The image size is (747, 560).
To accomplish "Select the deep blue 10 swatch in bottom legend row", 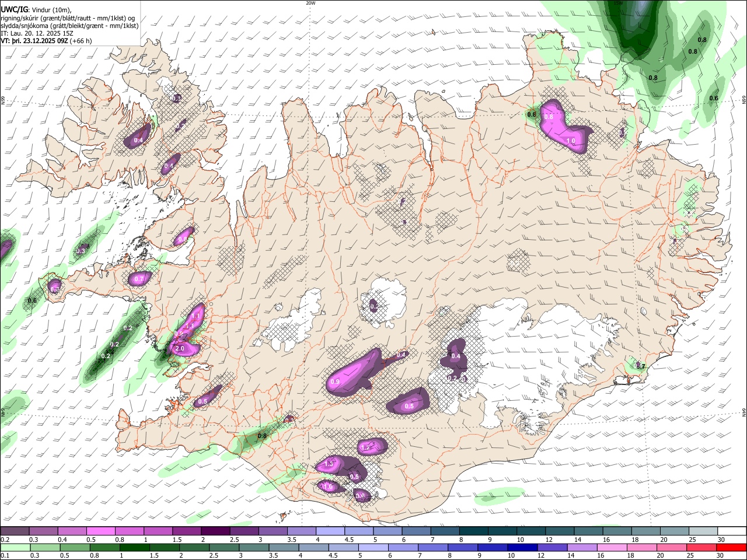I will pyautogui.click(x=522, y=547).
